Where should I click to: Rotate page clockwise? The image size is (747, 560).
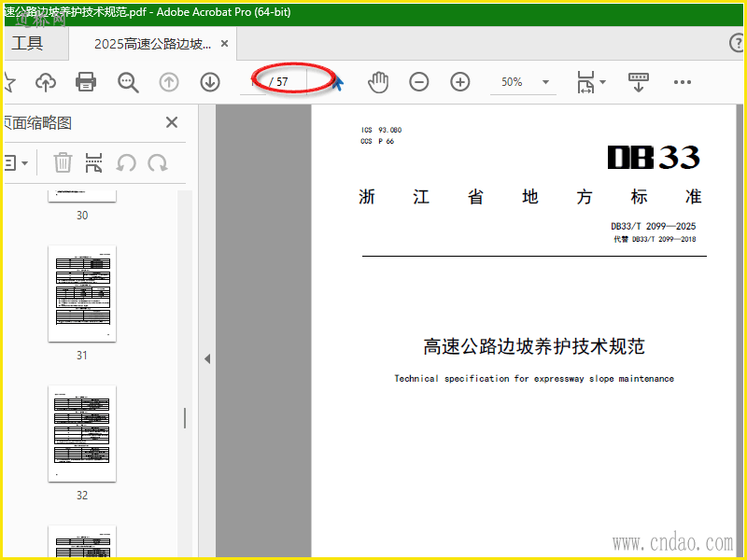pyautogui.click(x=157, y=162)
